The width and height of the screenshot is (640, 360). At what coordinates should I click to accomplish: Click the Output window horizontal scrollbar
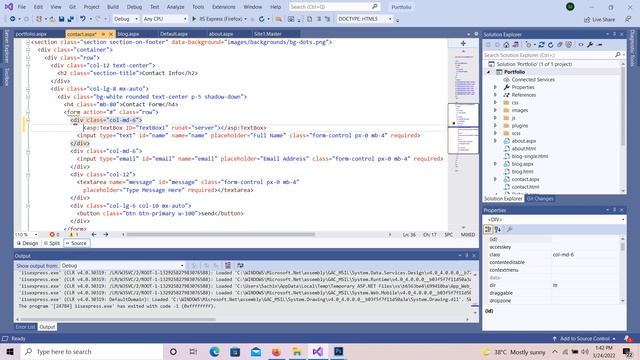[x=118, y=319]
